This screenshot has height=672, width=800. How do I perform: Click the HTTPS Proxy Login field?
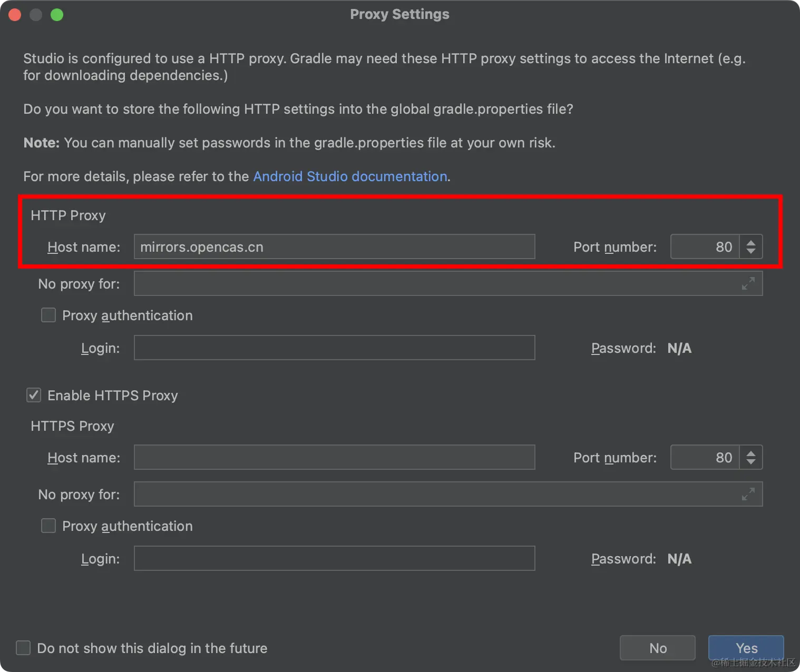tap(335, 558)
